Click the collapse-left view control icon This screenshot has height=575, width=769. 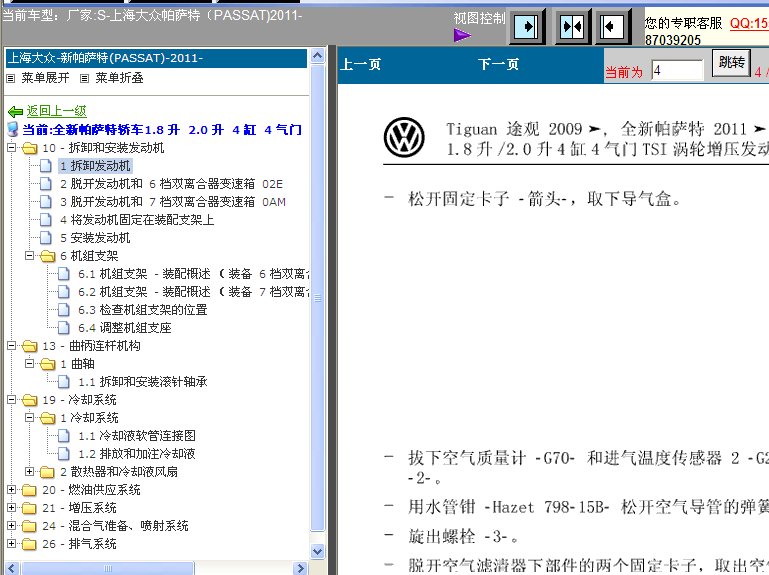coord(613,26)
